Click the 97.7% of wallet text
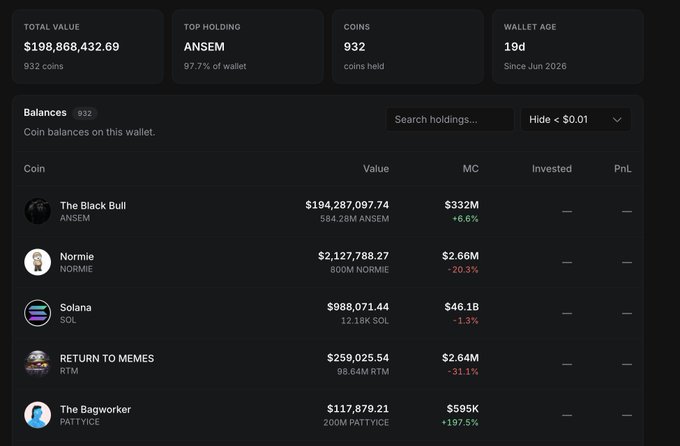Image resolution: width=680 pixels, height=446 pixels. tap(215, 66)
